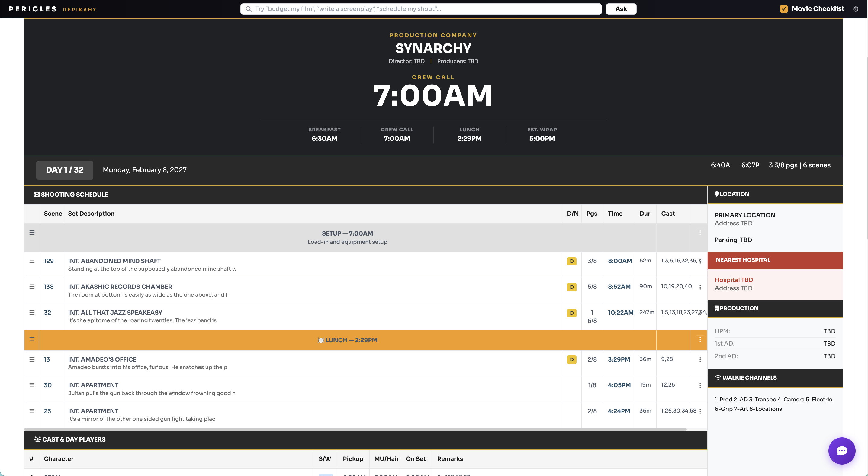The width and height of the screenshot is (868, 476).
Task: Click the Ask button
Action: click(x=621, y=9)
